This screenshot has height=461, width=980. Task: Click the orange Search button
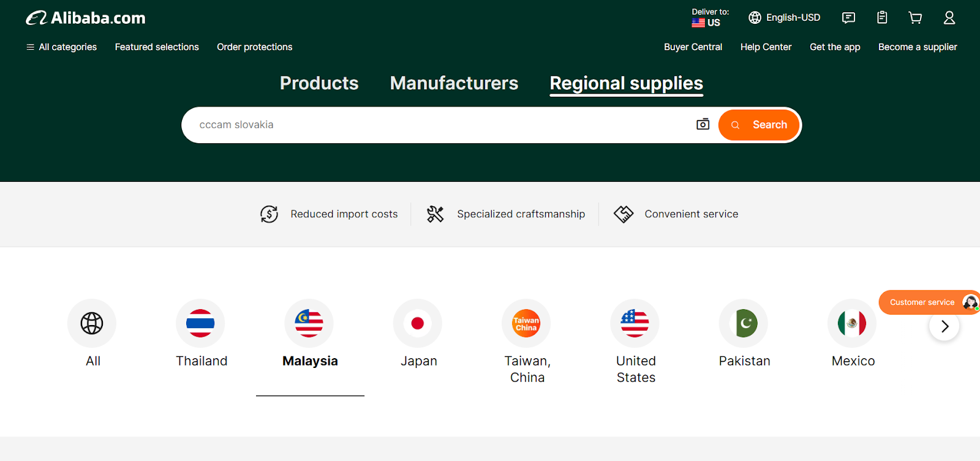(759, 125)
